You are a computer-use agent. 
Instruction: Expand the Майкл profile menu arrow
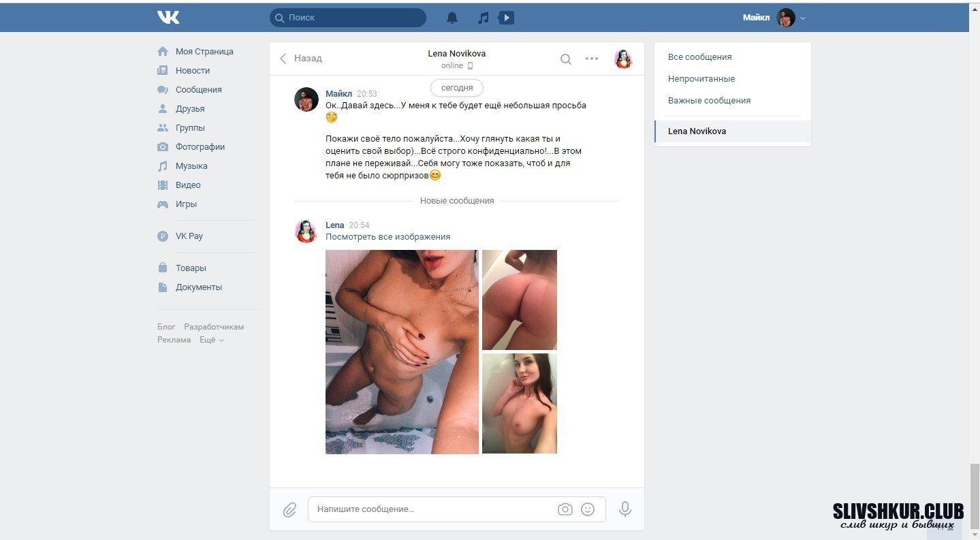(x=803, y=18)
